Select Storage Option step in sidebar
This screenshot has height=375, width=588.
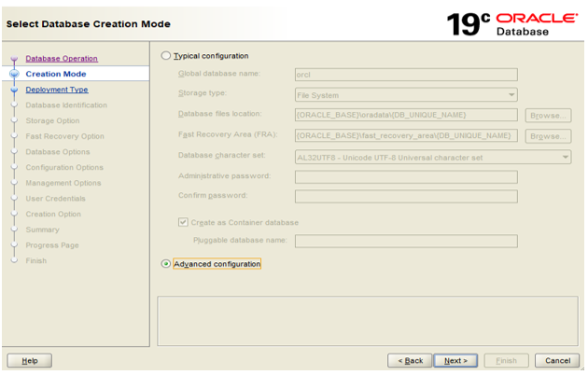(52, 120)
